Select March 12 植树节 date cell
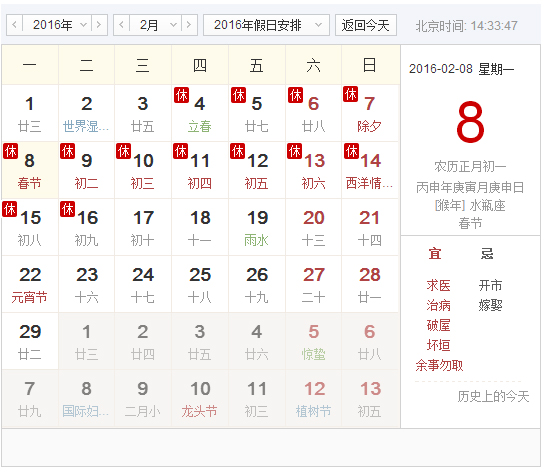Screen dimensions: 546x473 (313, 398)
